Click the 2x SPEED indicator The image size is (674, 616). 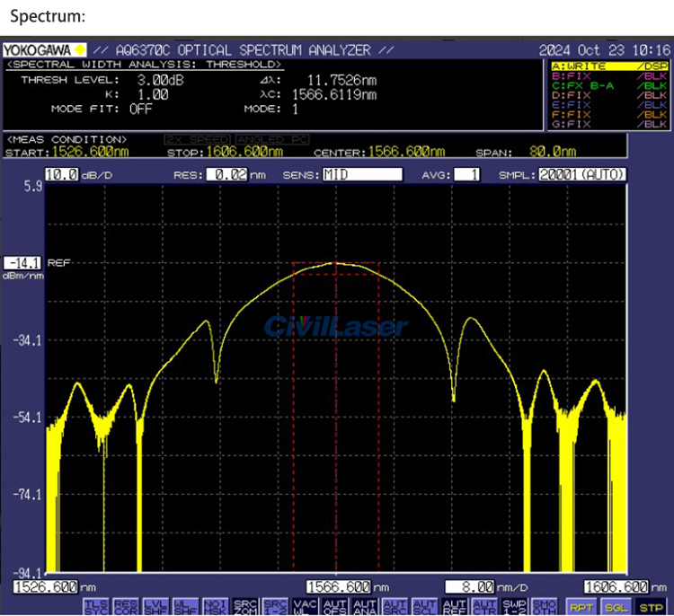(x=198, y=139)
